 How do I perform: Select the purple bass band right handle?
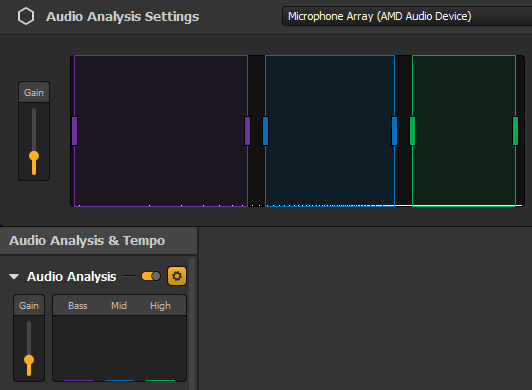click(247, 131)
